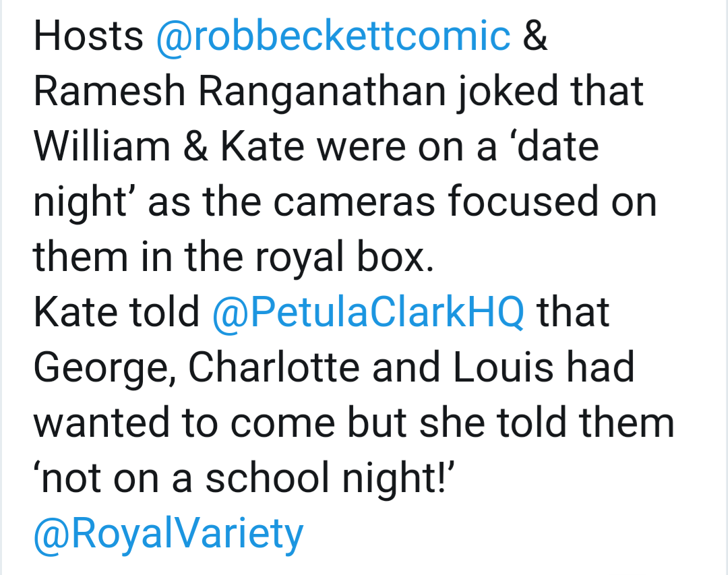
Task: Click the name "Ramesh Ranganathan"
Action: tap(238, 92)
